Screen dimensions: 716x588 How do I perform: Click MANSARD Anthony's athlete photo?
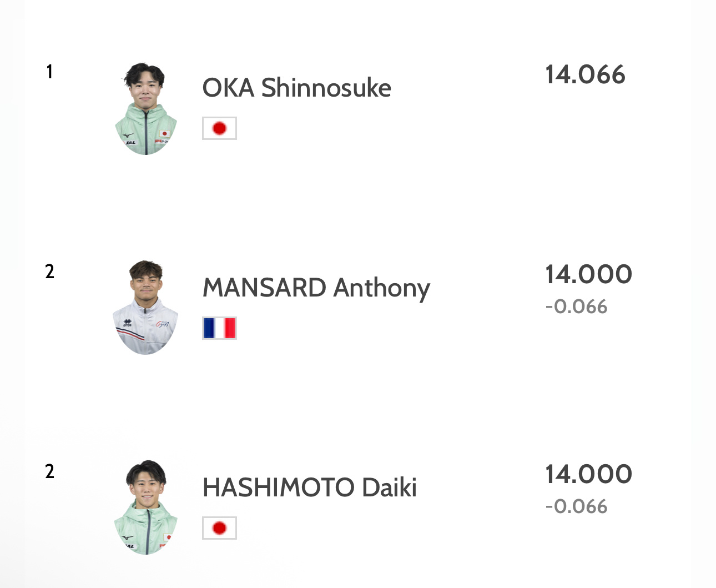tap(146, 307)
